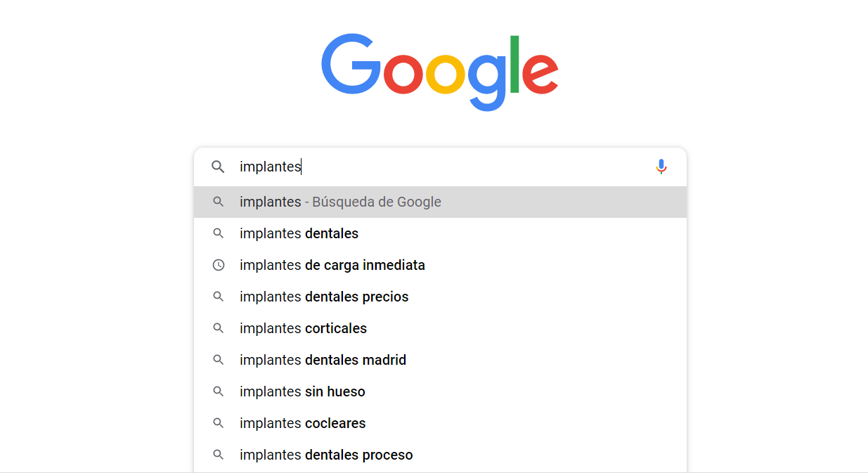Click the search icon beside implantes corticales

219,328
